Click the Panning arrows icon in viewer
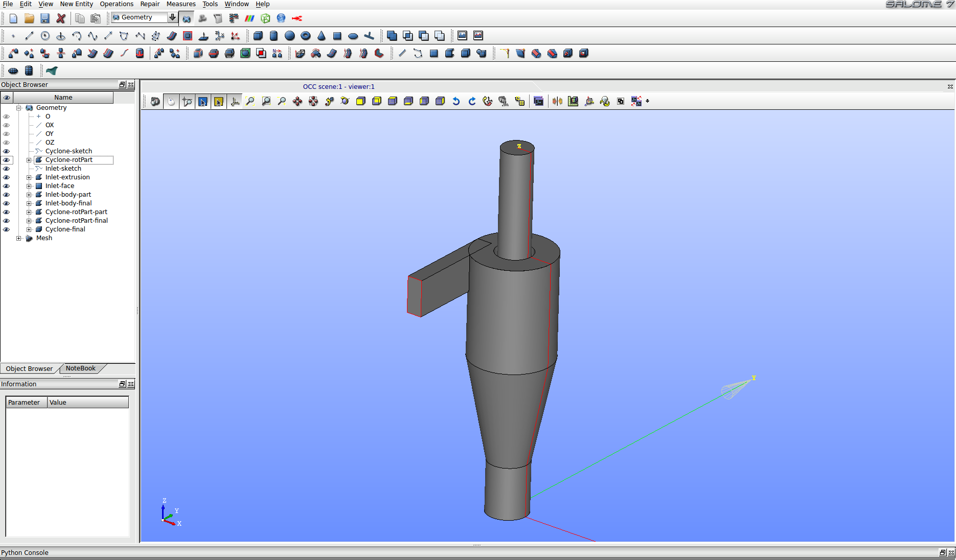 (x=298, y=101)
